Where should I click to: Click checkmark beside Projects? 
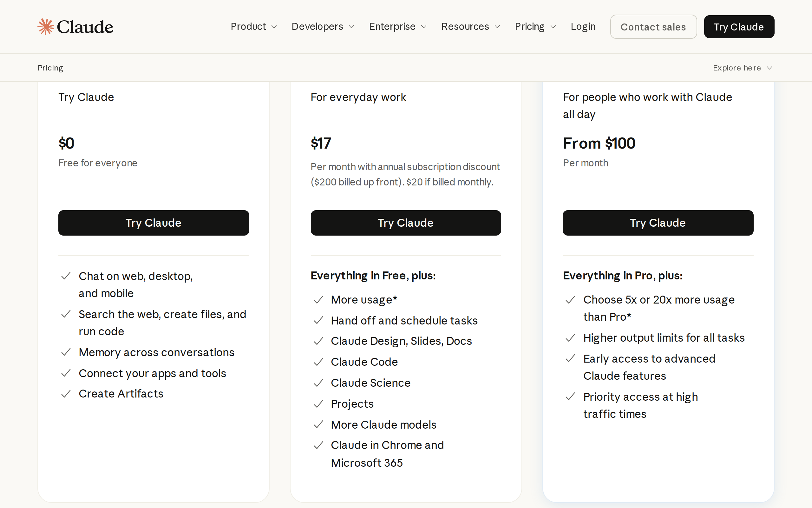pyautogui.click(x=318, y=404)
